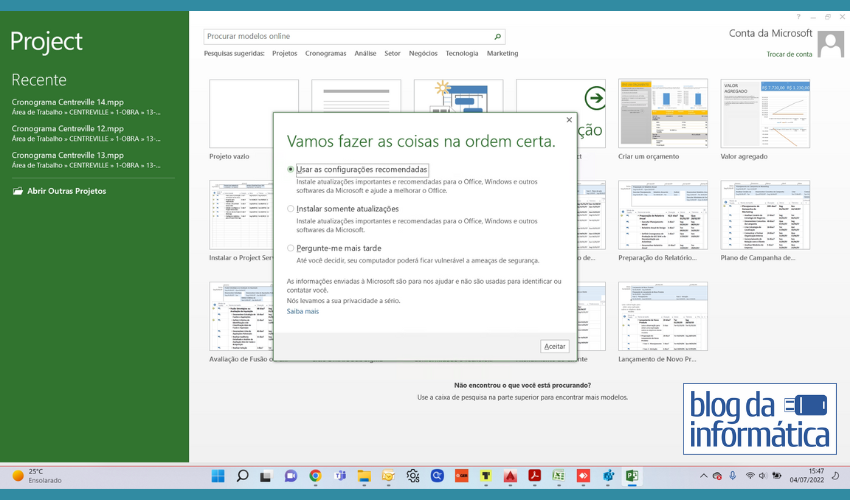Viewport: 850px width, 500px height.
Task: Click suggested search Cronogramas
Action: (325, 53)
